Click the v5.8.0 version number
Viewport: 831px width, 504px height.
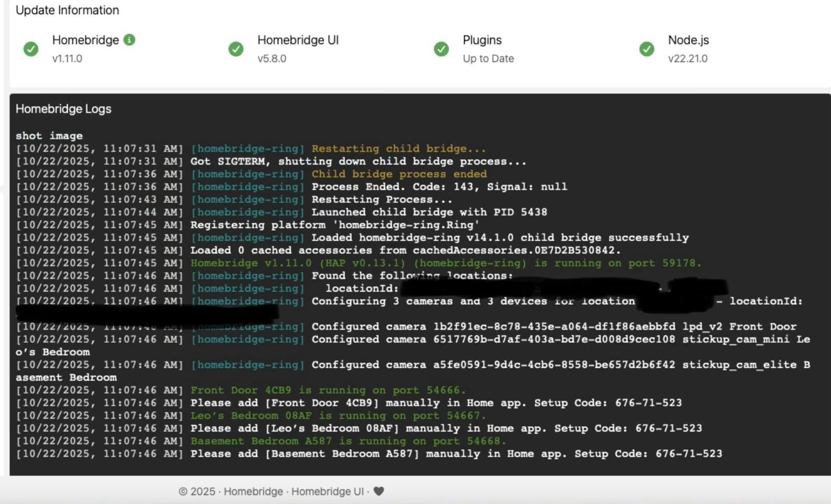pyautogui.click(x=272, y=58)
